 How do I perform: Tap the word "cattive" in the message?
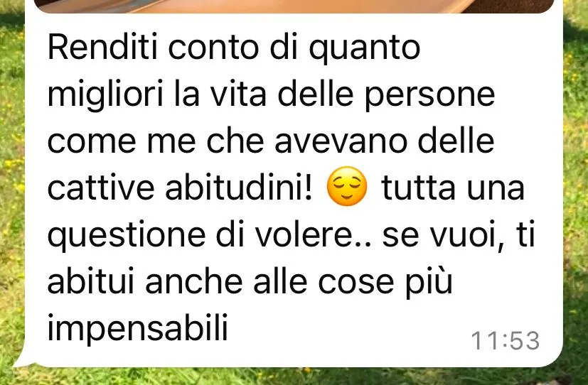pos(101,188)
